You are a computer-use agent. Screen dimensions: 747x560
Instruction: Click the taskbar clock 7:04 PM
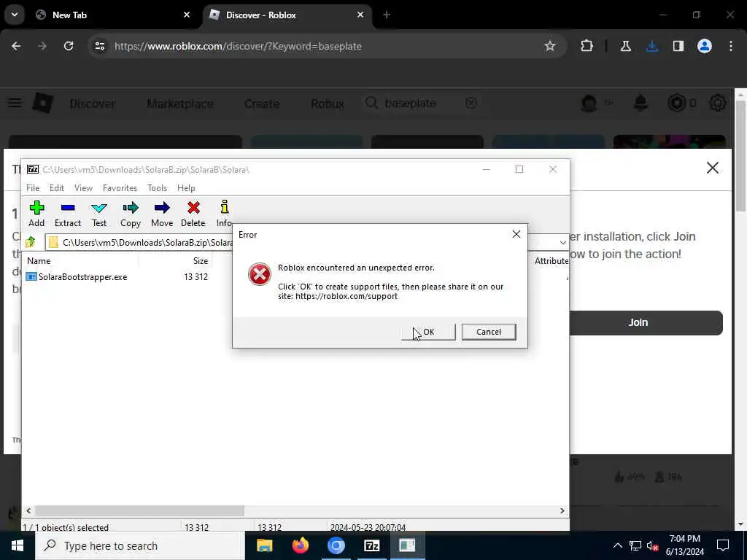[684, 539]
